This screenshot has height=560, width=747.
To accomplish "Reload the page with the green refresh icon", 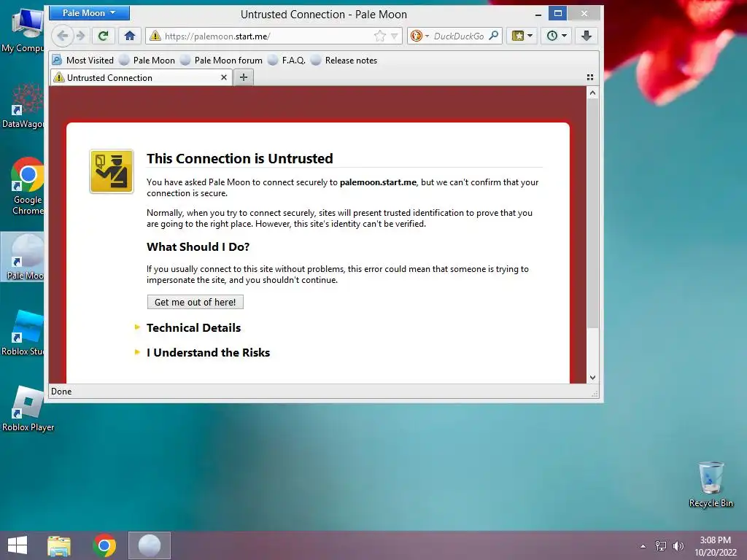I will point(103,36).
